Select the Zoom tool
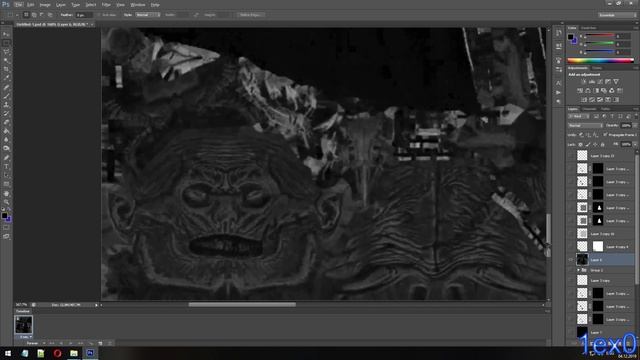The height and width of the screenshot is (360, 640). point(6,202)
